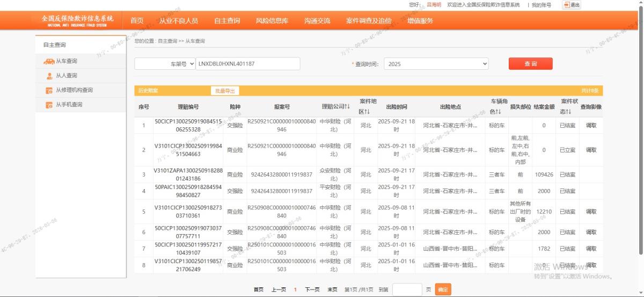Click 已立案 status in row 2

click(568, 150)
